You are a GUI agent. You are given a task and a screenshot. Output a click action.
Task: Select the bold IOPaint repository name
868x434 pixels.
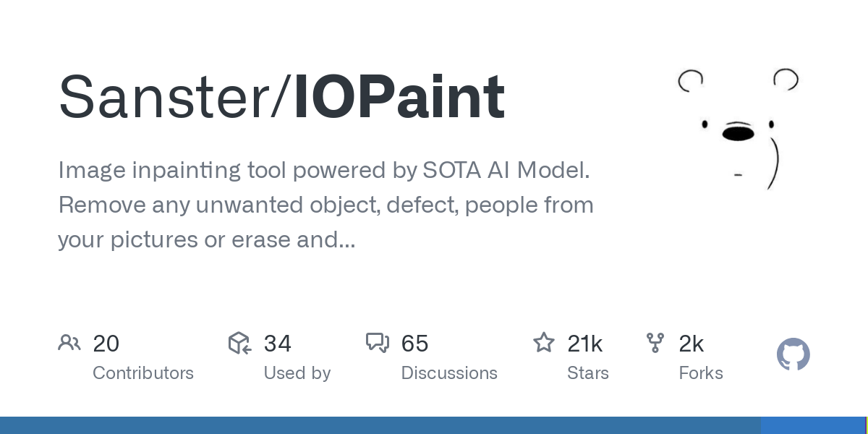tap(399, 97)
